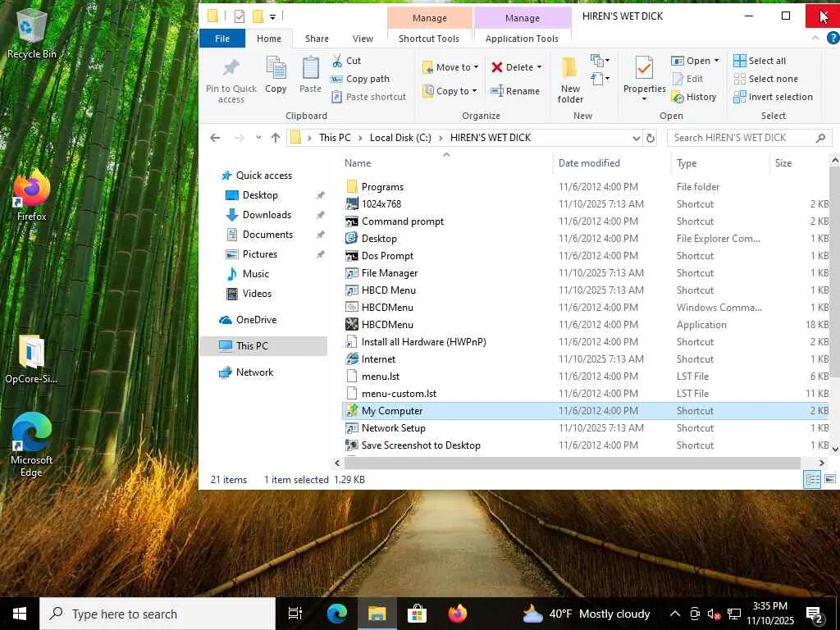The image size is (840, 630).
Task: Show hidden system tray icons
Action: [675, 614]
